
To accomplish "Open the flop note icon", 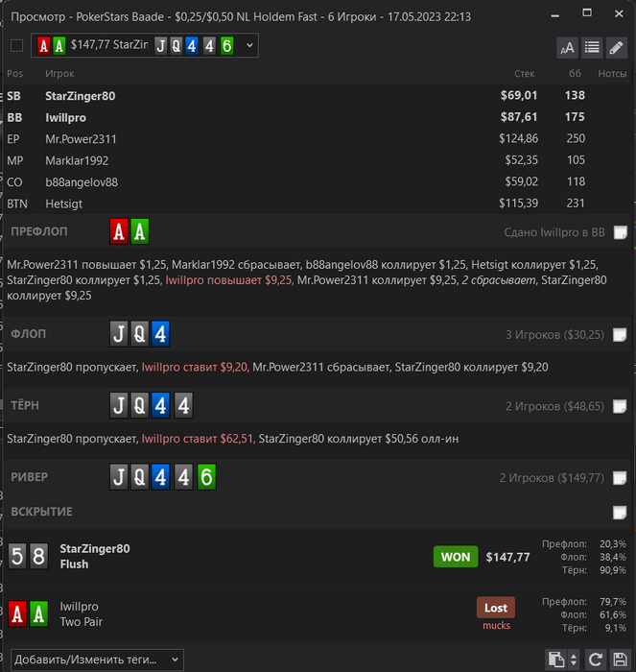I will coord(620,334).
